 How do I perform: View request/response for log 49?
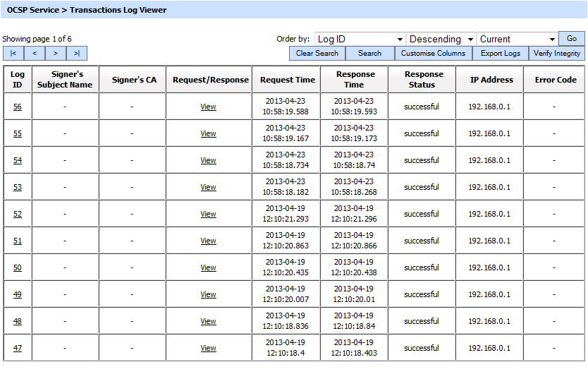coord(208,295)
